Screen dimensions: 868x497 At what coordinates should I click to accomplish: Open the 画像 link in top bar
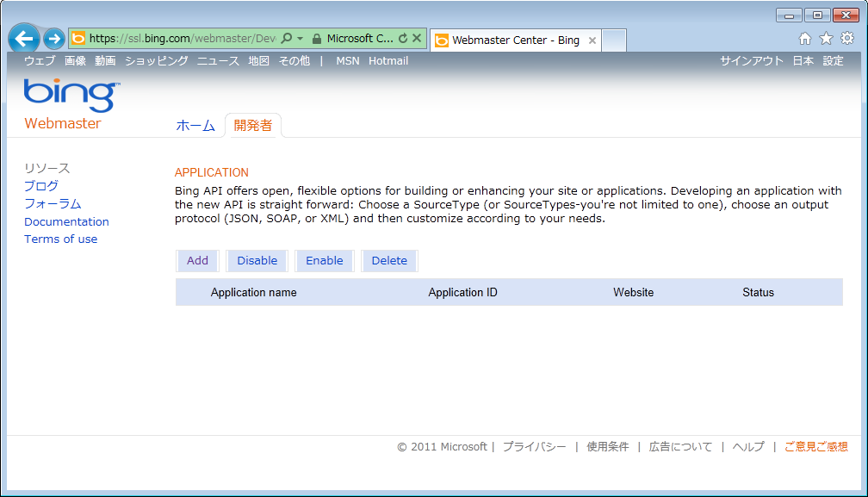click(x=75, y=61)
